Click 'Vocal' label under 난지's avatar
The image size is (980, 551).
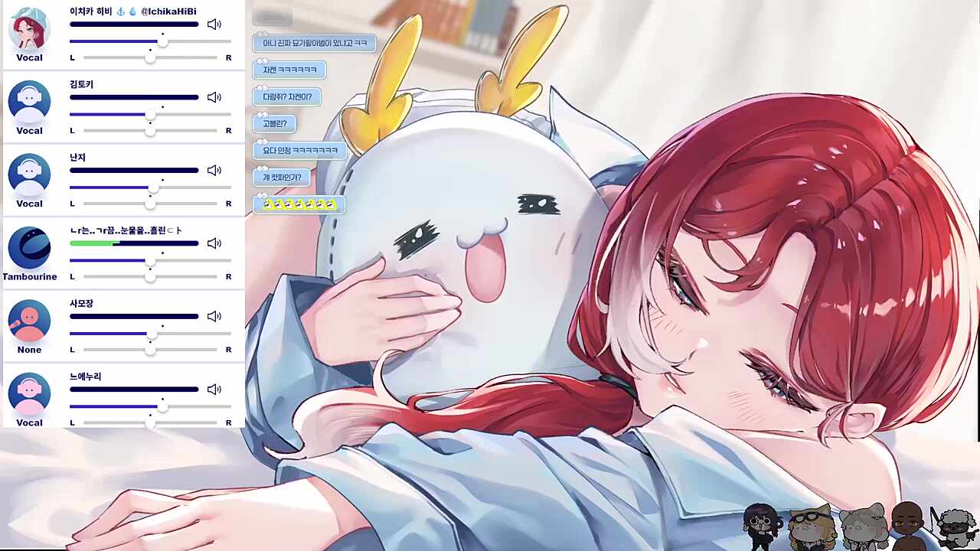point(29,204)
